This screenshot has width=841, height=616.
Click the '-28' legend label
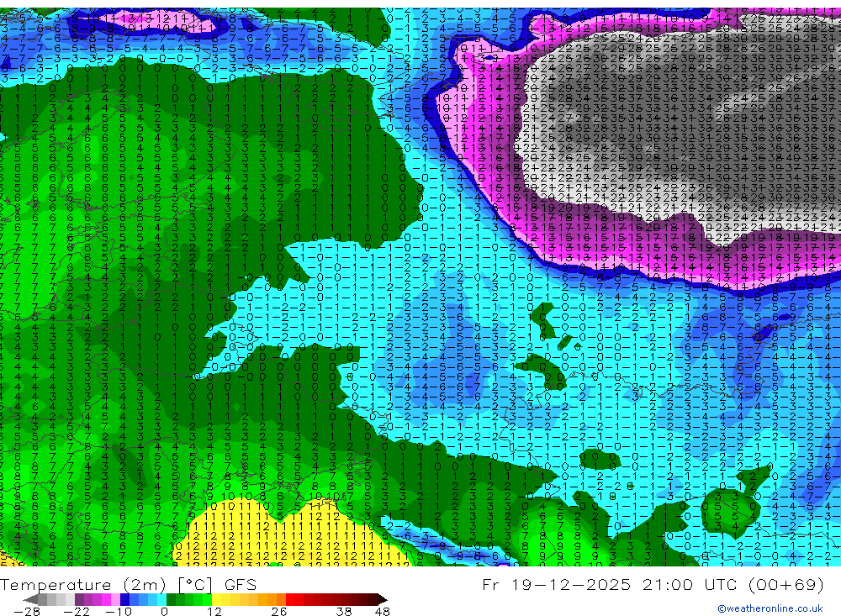27,611
